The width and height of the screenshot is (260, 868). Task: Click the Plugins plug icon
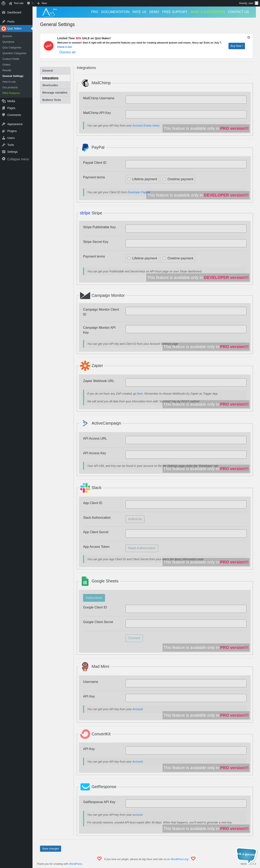pyautogui.click(x=4, y=131)
